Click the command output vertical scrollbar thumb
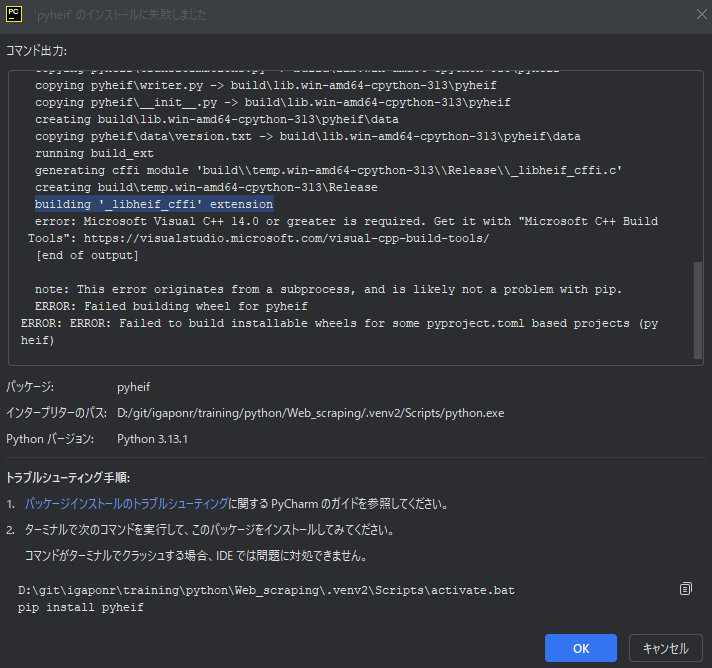This screenshot has width=712, height=668. tap(698, 310)
